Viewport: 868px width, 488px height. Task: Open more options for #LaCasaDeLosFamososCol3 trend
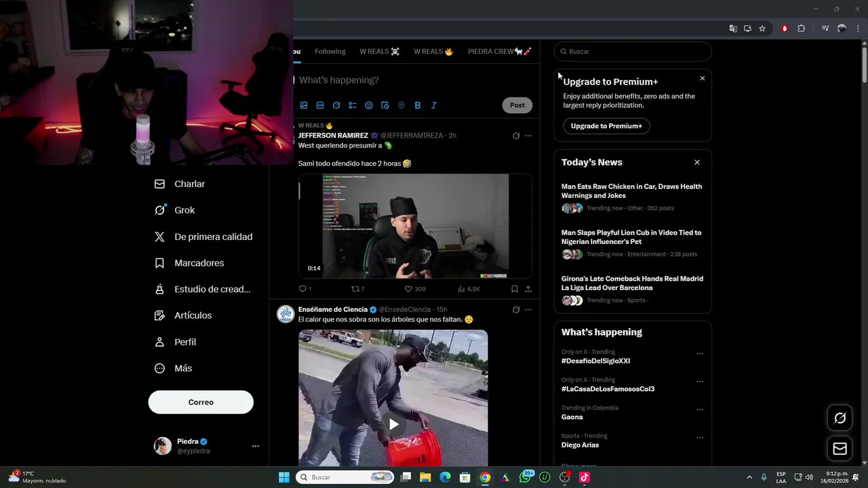(700, 382)
